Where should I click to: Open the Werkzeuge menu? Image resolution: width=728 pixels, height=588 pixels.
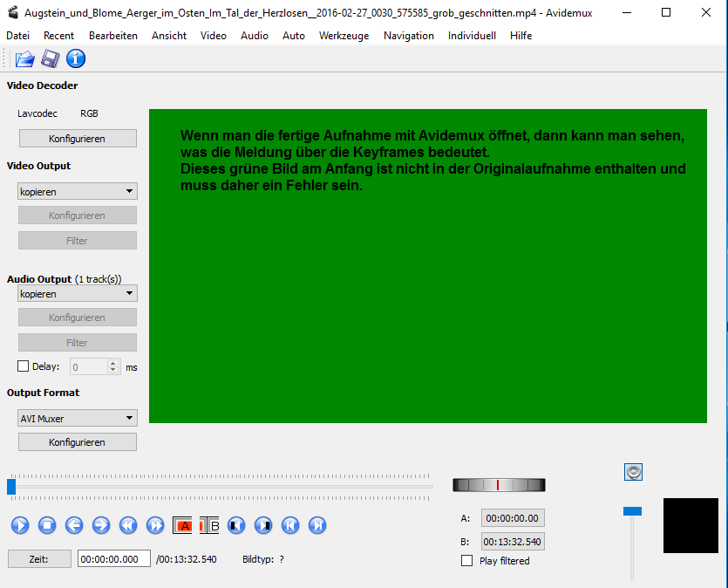(x=344, y=36)
